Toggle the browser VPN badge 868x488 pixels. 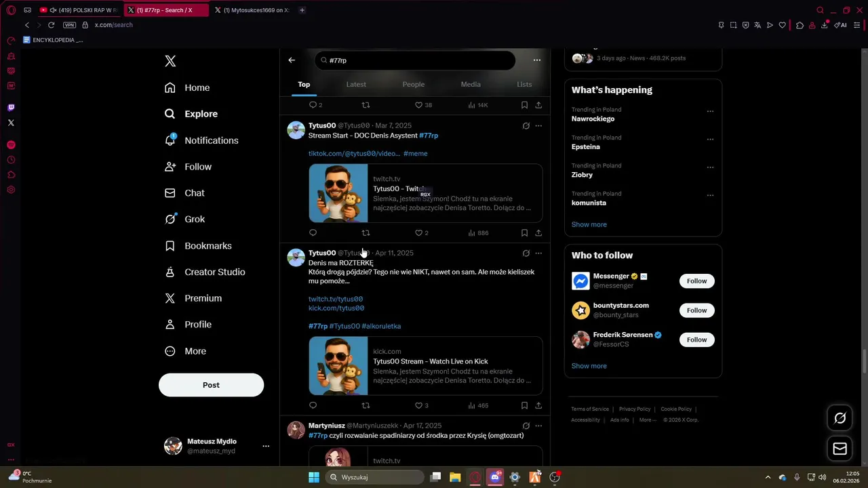tap(69, 25)
